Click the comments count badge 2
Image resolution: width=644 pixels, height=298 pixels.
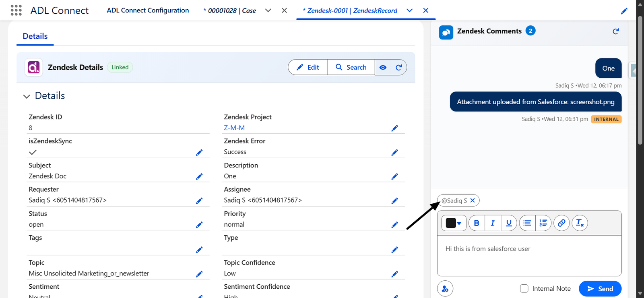(530, 31)
